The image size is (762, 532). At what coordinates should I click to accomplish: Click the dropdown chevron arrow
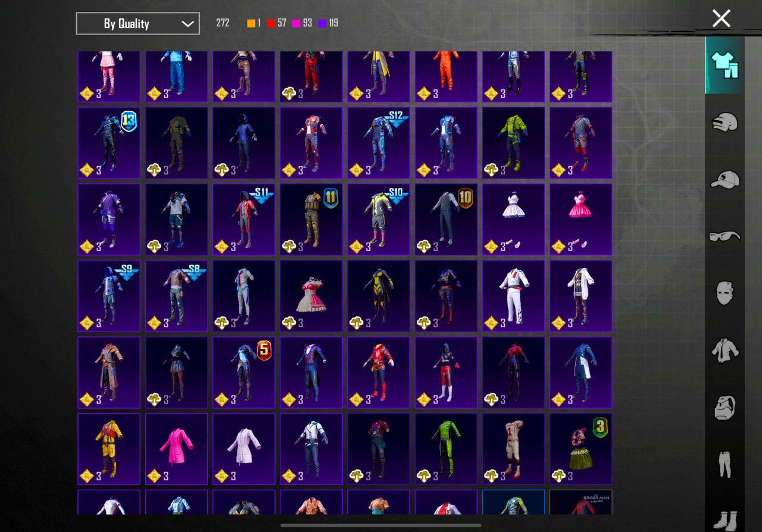point(188,24)
